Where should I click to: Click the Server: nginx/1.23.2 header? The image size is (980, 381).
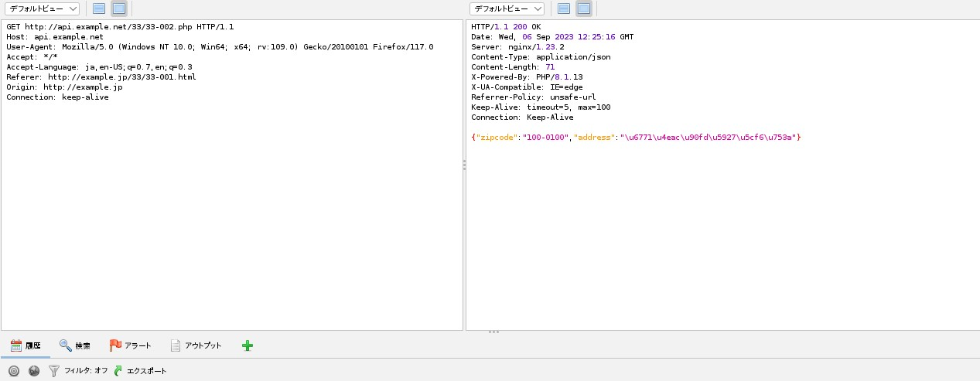(x=517, y=47)
